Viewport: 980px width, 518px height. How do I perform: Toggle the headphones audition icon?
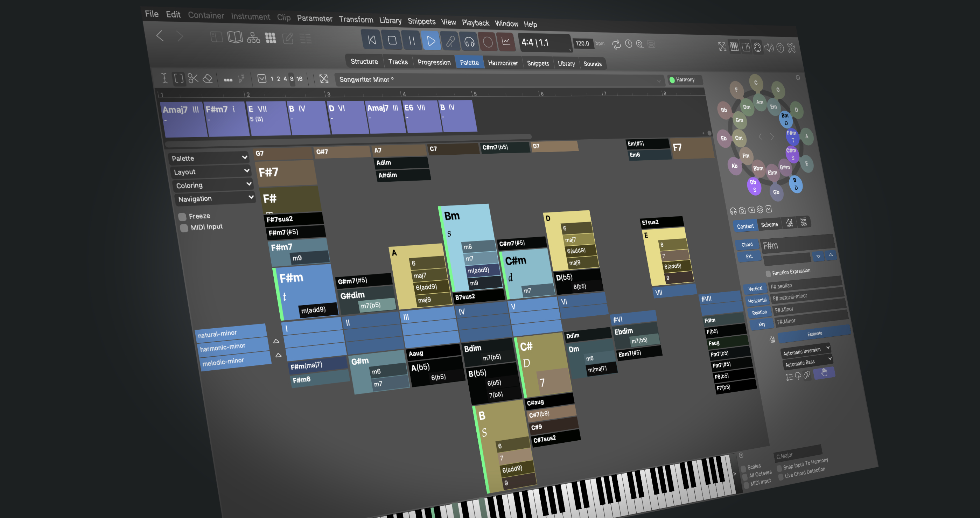(x=469, y=41)
